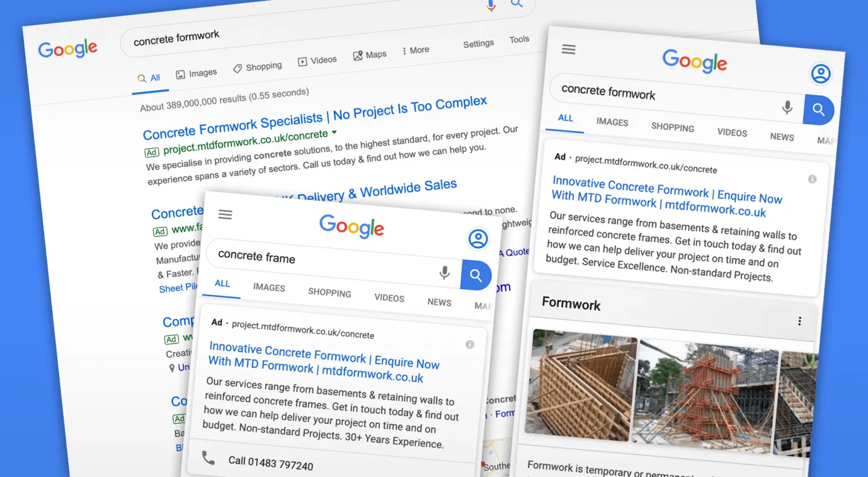Viewport: 868px width, 477px height.
Task: Open the NEWS tab in the concrete frame mobile view
Action: pyautogui.click(x=439, y=302)
